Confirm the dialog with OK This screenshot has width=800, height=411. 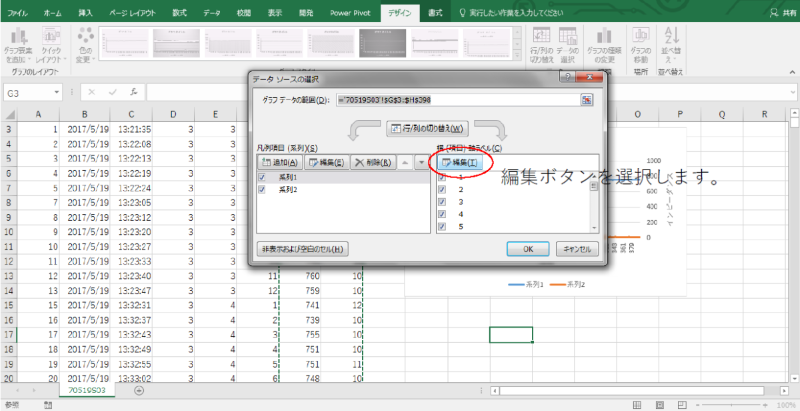pos(528,249)
